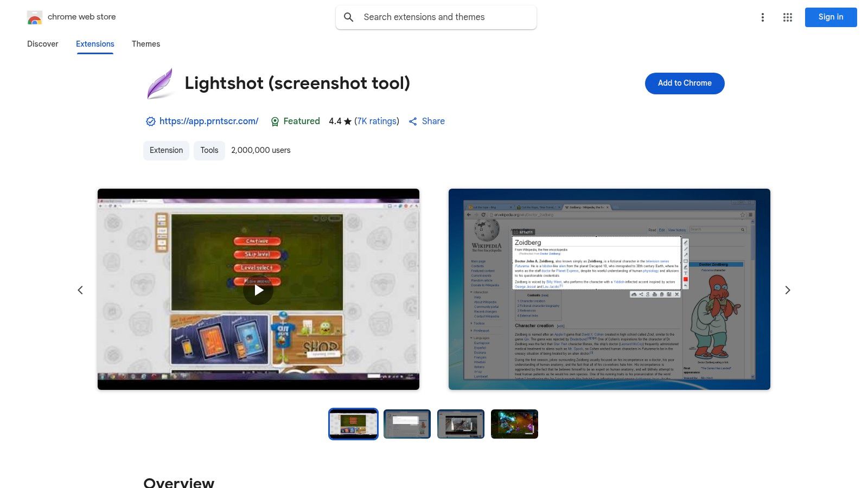Select the Zoidberg Wikipedia screenshot thumbnail
This screenshot has height=488, width=868.
coord(407,424)
